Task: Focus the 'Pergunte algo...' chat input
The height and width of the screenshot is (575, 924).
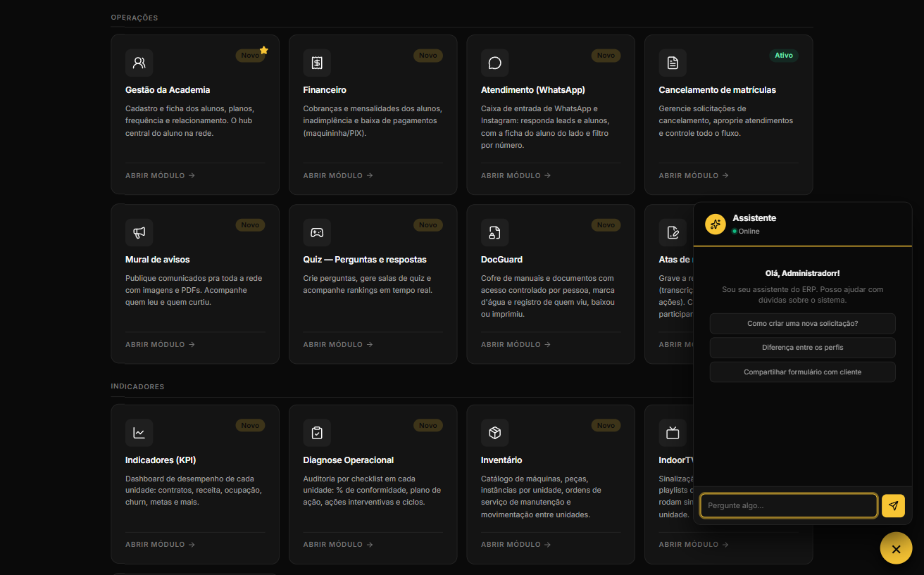Action: pyautogui.click(x=789, y=505)
